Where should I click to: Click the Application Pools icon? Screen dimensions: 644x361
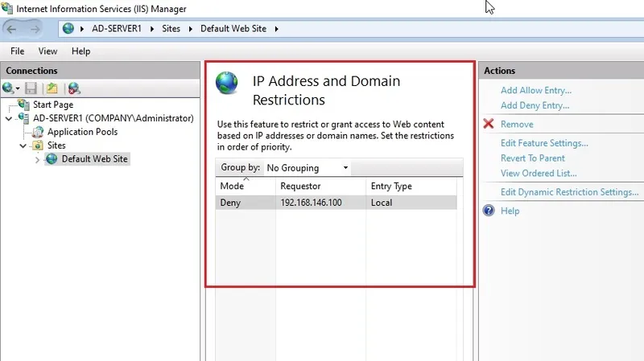(x=38, y=132)
